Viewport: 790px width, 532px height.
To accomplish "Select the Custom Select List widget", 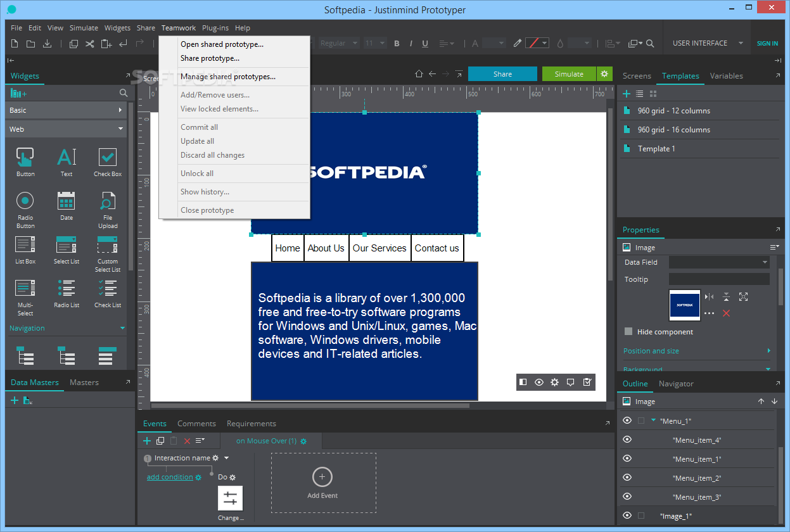I will pyautogui.click(x=108, y=254).
